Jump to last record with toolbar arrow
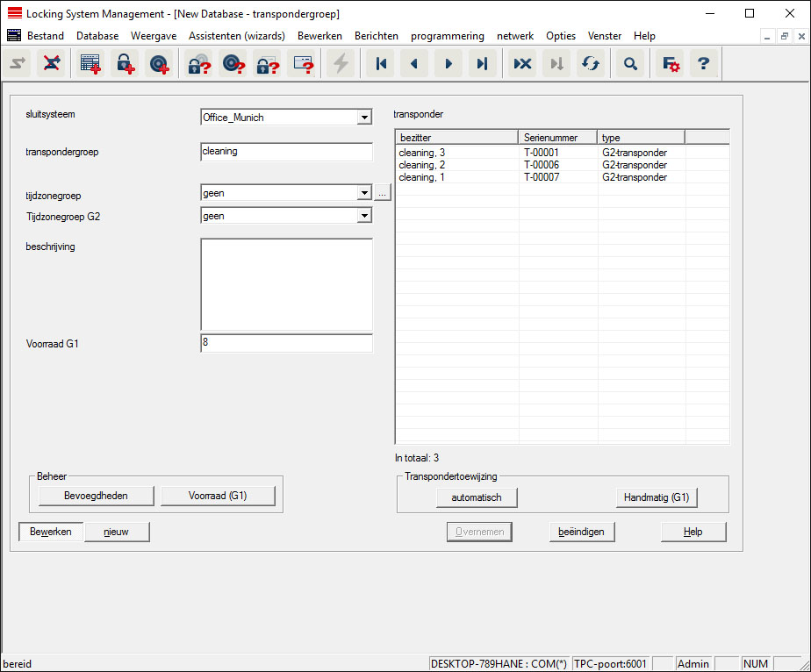 click(482, 64)
